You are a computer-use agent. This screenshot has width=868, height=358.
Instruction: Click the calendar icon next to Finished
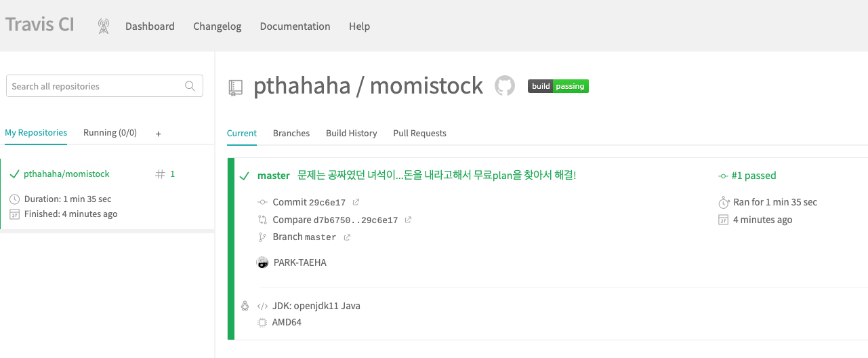[15, 214]
